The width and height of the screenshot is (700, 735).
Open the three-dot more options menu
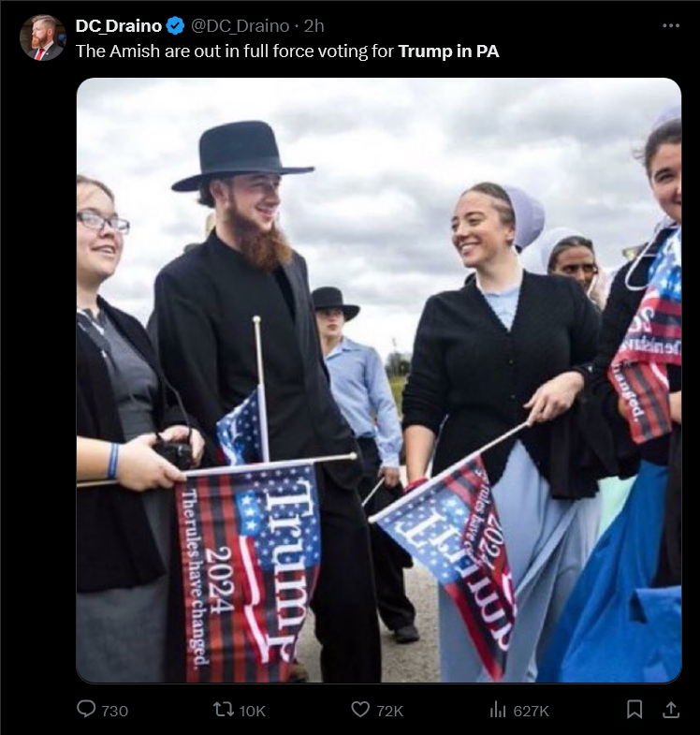(x=671, y=26)
